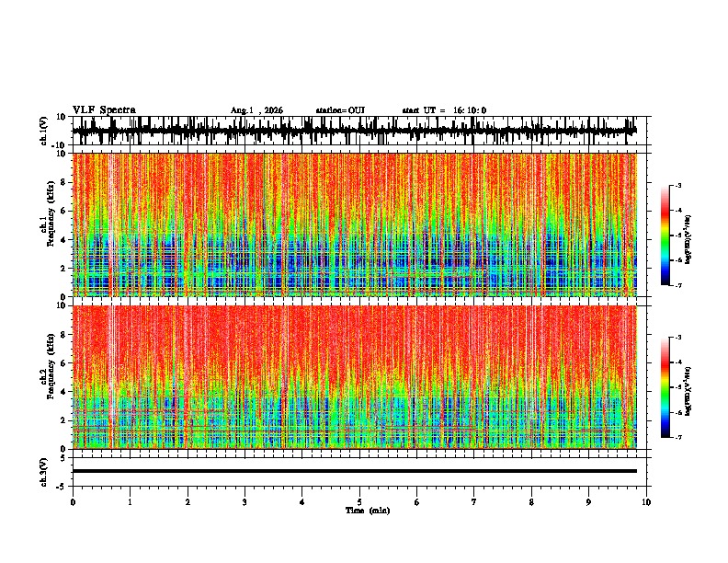The height and width of the screenshot is (563, 728).
Task: Click time axis tick label "3"
Action: coord(245,502)
